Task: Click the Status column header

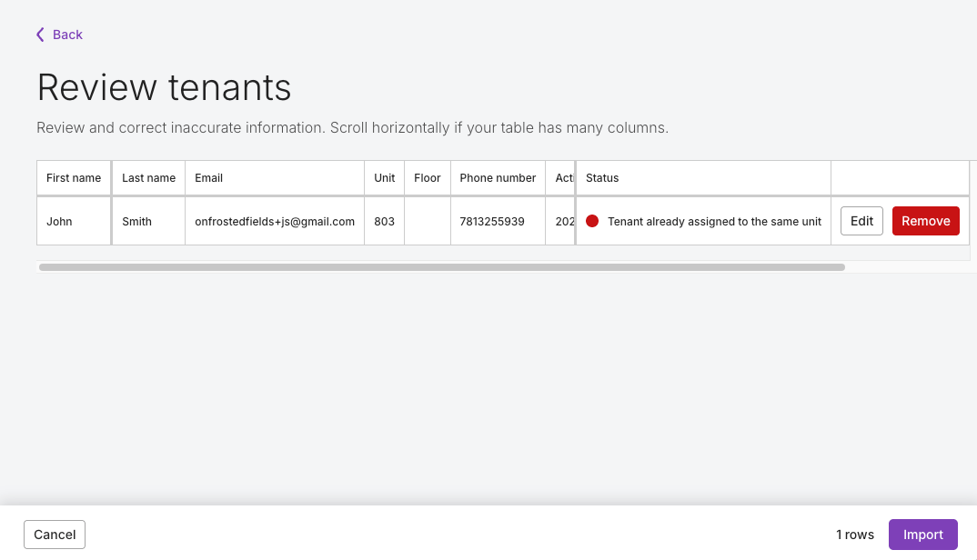Action: tap(602, 178)
